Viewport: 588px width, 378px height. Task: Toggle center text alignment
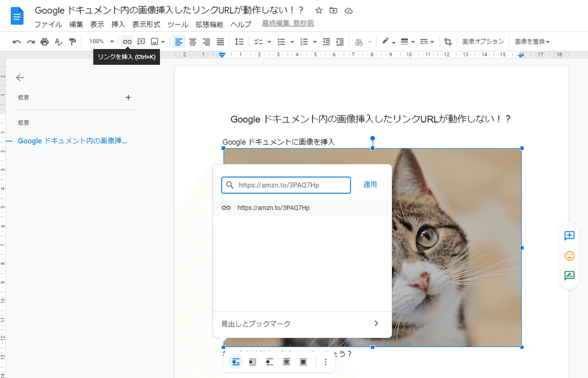point(193,41)
